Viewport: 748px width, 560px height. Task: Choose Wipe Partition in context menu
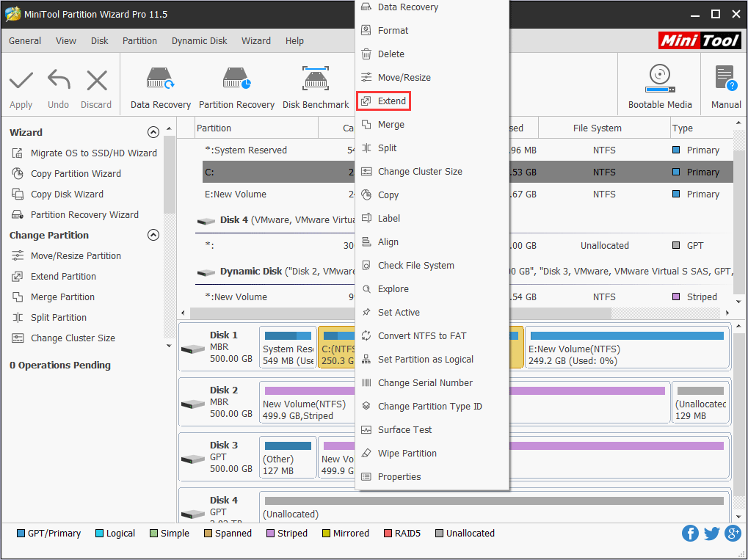pyautogui.click(x=432, y=453)
